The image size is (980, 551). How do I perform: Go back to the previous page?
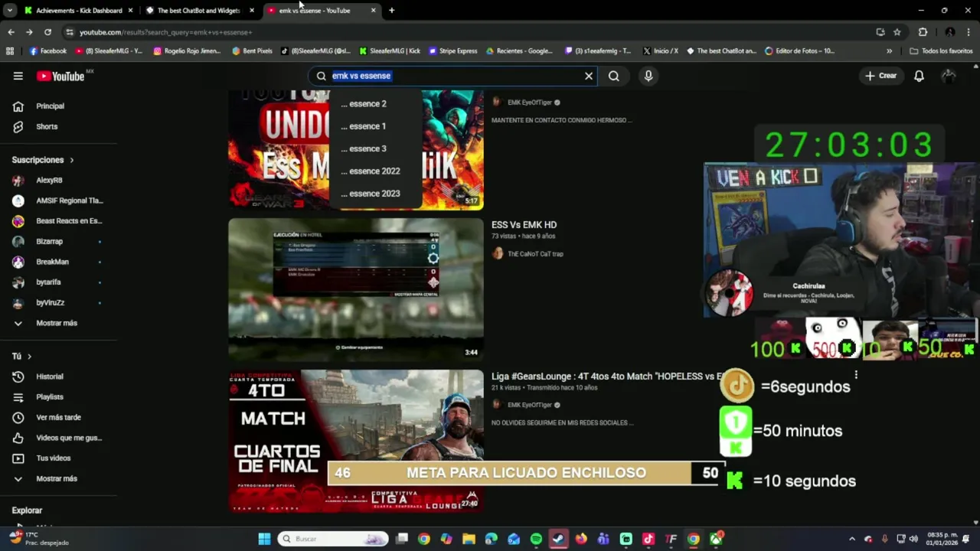pos(11,32)
